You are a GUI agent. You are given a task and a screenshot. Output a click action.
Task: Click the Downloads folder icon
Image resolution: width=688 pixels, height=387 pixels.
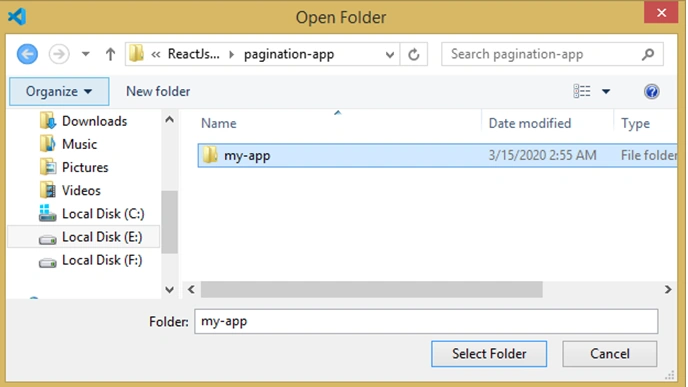(48, 121)
